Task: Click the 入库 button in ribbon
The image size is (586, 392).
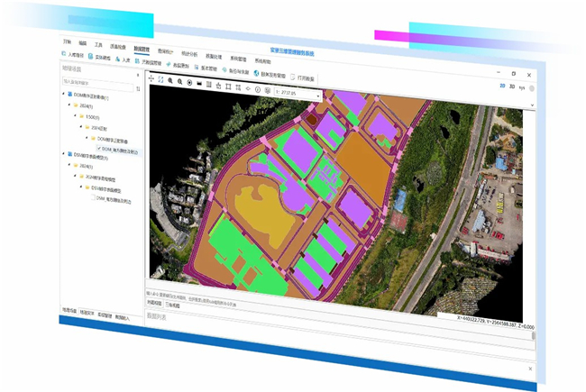Action: (x=124, y=60)
